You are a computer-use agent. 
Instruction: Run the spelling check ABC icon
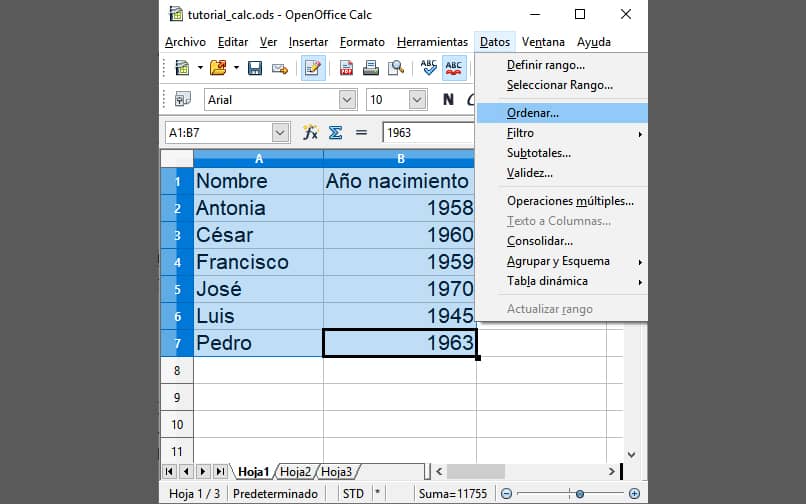tap(428, 67)
